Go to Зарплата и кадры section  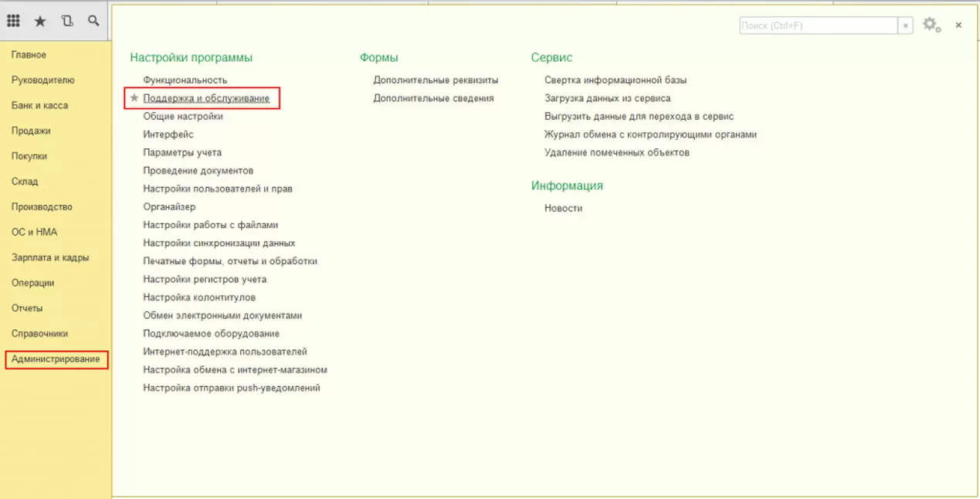[50, 258]
